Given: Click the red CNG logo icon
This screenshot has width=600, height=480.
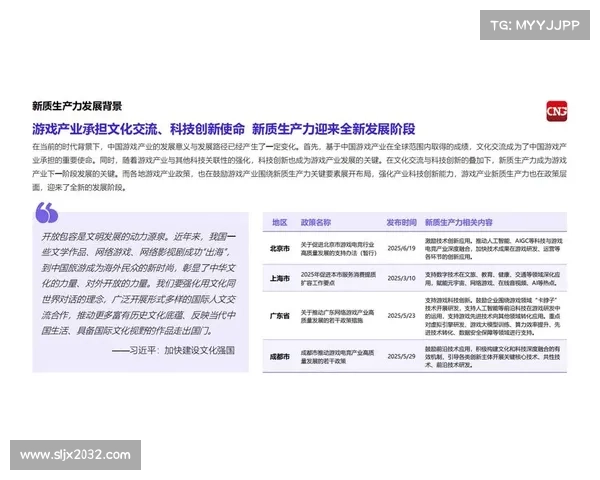Looking at the screenshot, I should click(556, 111).
